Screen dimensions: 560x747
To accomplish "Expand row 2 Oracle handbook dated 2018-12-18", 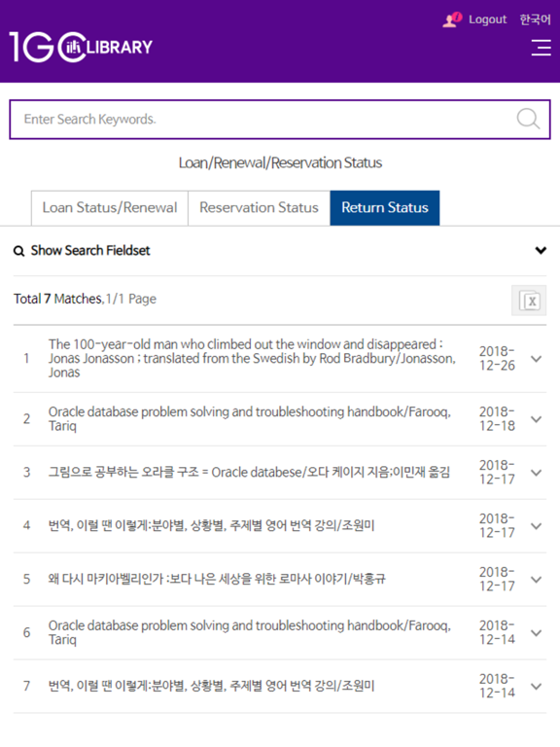I will click(537, 419).
